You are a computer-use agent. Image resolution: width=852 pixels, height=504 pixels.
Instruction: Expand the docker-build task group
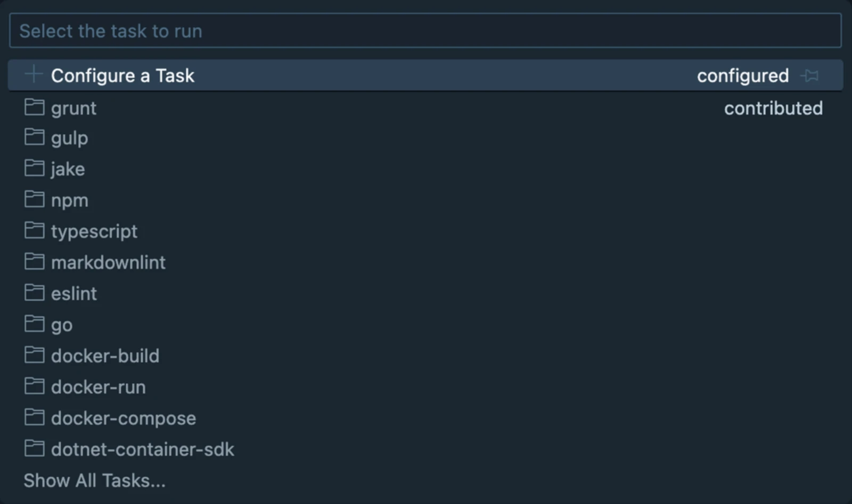coord(105,356)
